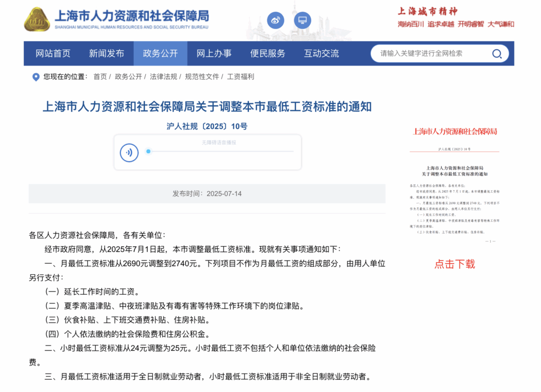
Task: Click the 上海城市精神 banner text
Action: 428,12
